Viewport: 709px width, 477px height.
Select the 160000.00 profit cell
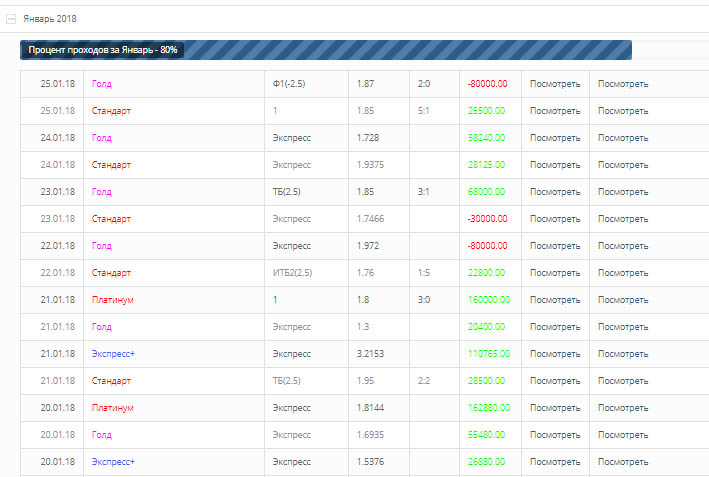tap(487, 300)
